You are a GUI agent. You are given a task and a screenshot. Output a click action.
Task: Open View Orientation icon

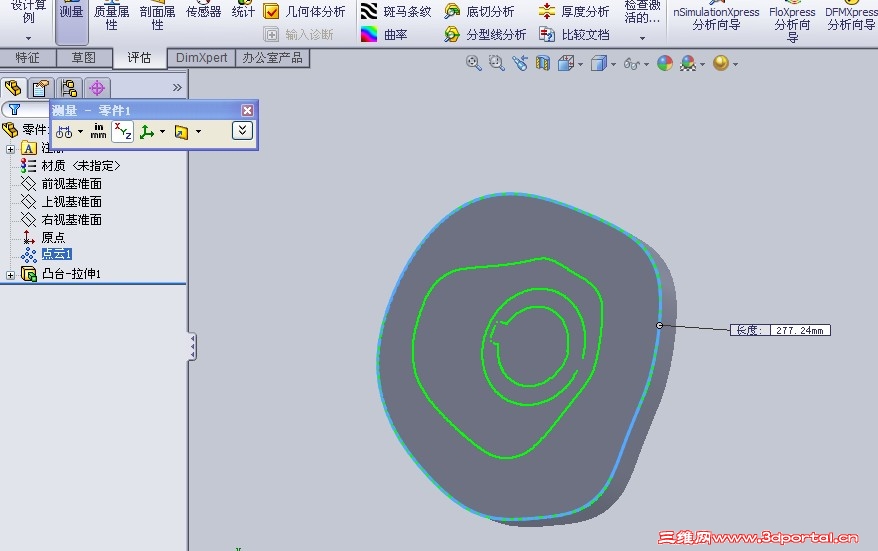point(566,63)
